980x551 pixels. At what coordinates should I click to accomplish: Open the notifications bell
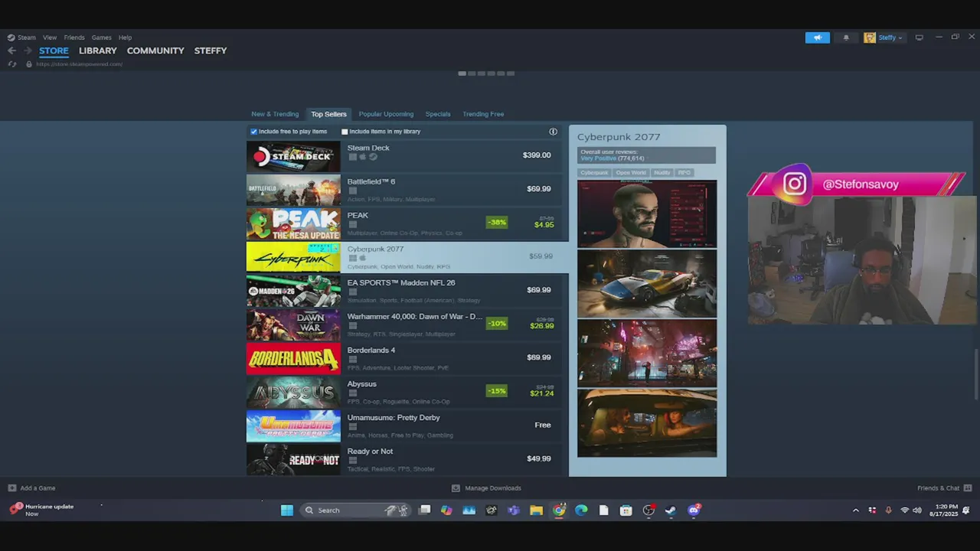tap(846, 37)
